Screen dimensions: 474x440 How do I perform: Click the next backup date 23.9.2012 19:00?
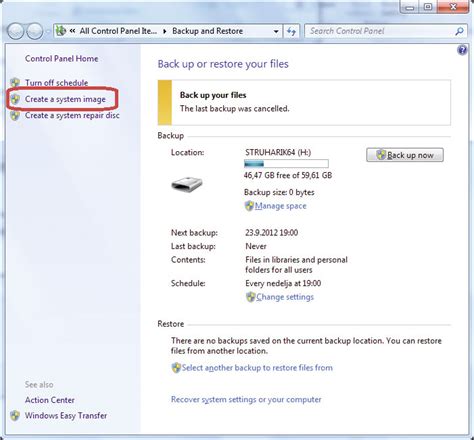click(272, 233)
